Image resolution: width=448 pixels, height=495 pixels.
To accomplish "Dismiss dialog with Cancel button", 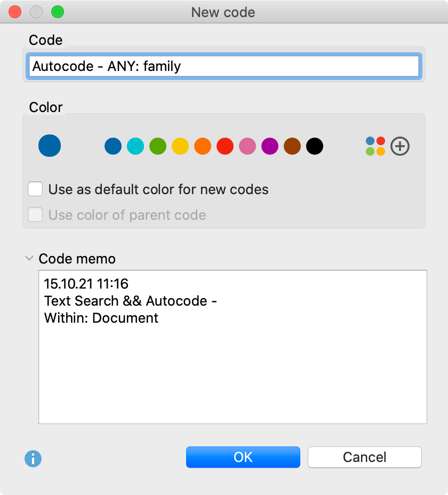I will (365, 457).
